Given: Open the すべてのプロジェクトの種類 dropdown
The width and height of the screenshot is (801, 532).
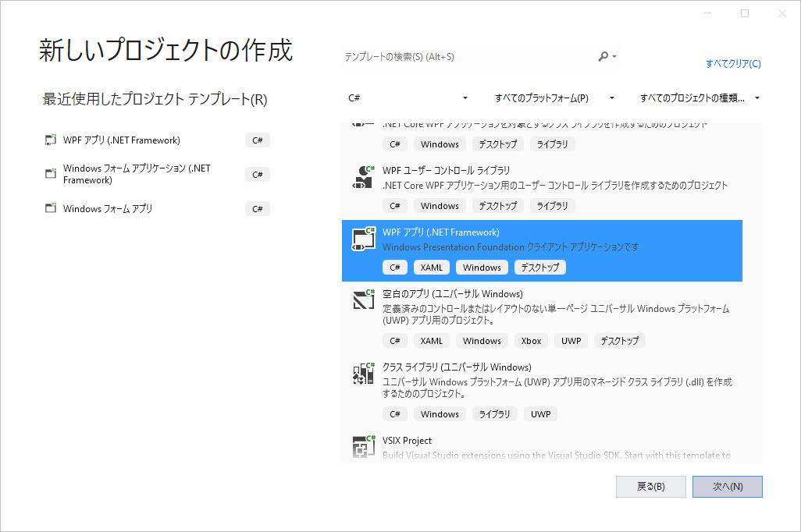Looking at the screenshot, I should click(x=700, y=98).
